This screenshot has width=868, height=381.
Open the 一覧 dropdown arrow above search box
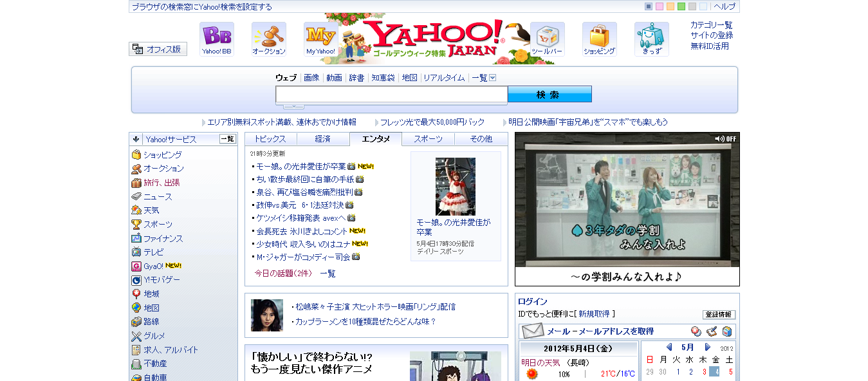click(493, 78)
